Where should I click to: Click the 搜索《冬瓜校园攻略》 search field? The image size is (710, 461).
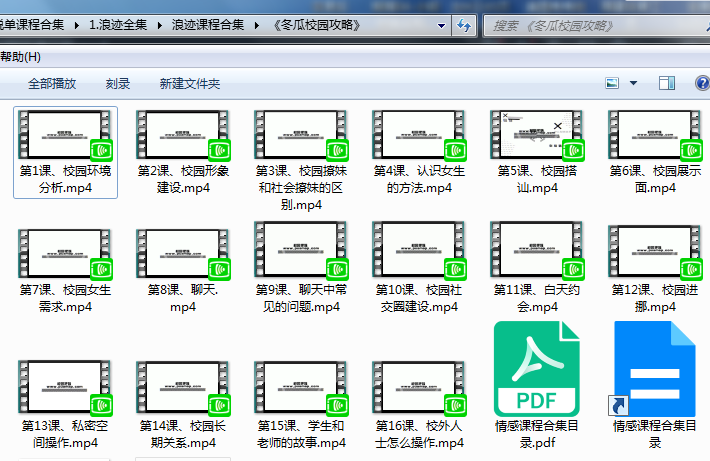[x=597, y=26]
